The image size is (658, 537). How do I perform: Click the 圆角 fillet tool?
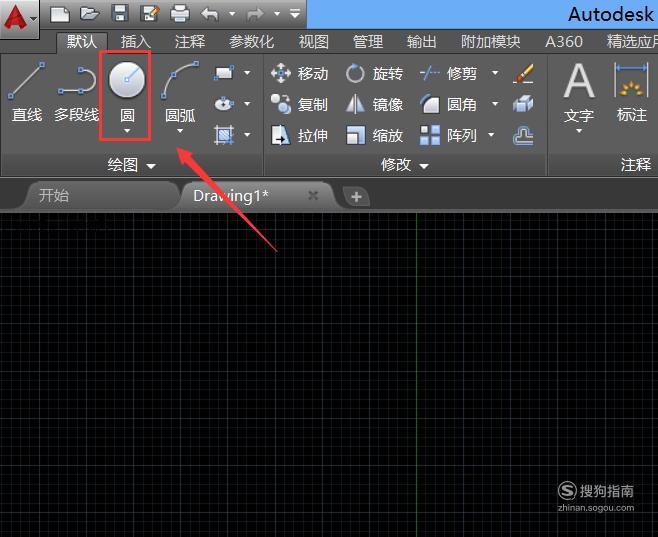[449, 104]
